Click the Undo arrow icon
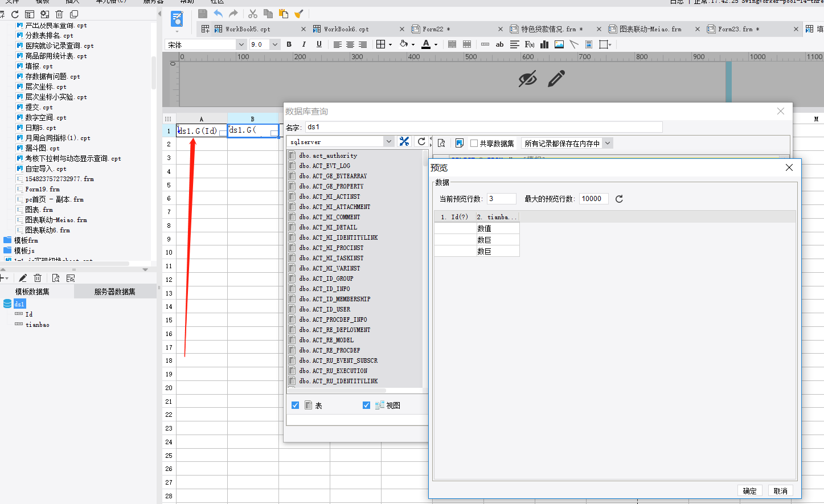Screen dimensions: 824x504 [x=218, y=14]
